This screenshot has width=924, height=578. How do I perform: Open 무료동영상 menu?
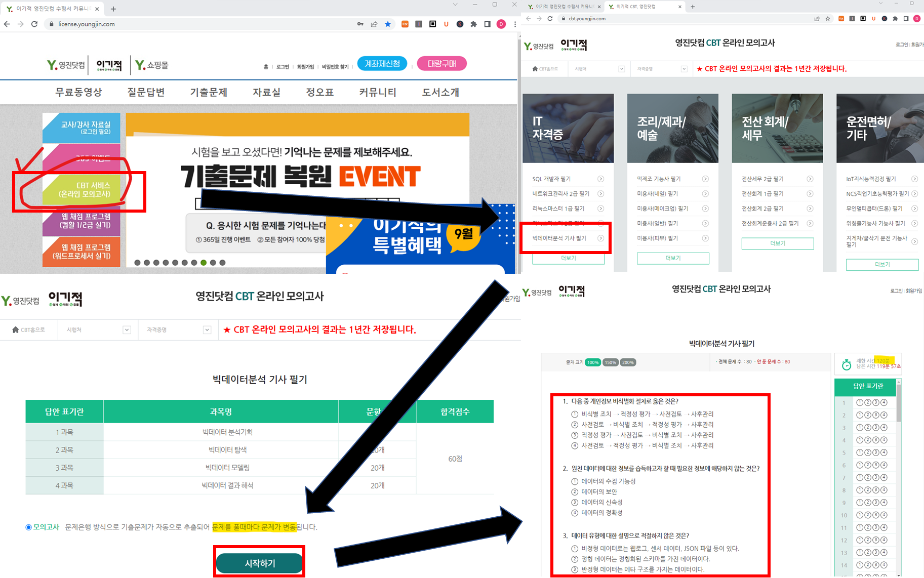tap(79, 93)
